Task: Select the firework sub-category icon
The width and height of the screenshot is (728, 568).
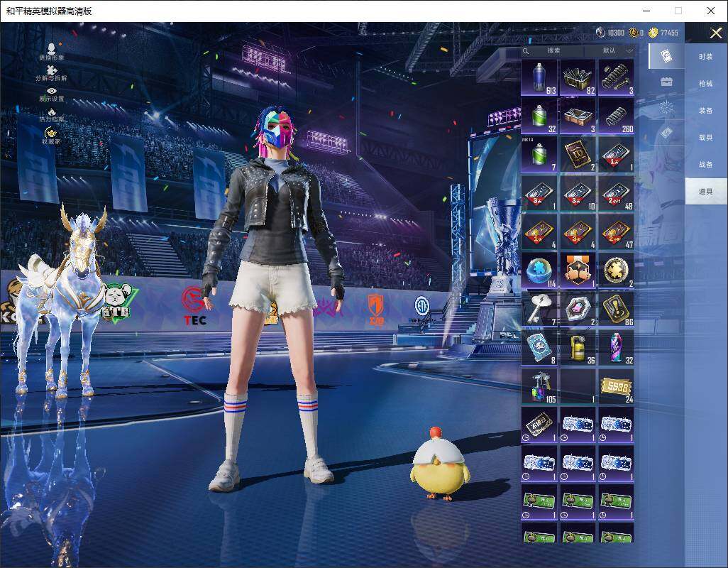Action: (x=666, y=107)
